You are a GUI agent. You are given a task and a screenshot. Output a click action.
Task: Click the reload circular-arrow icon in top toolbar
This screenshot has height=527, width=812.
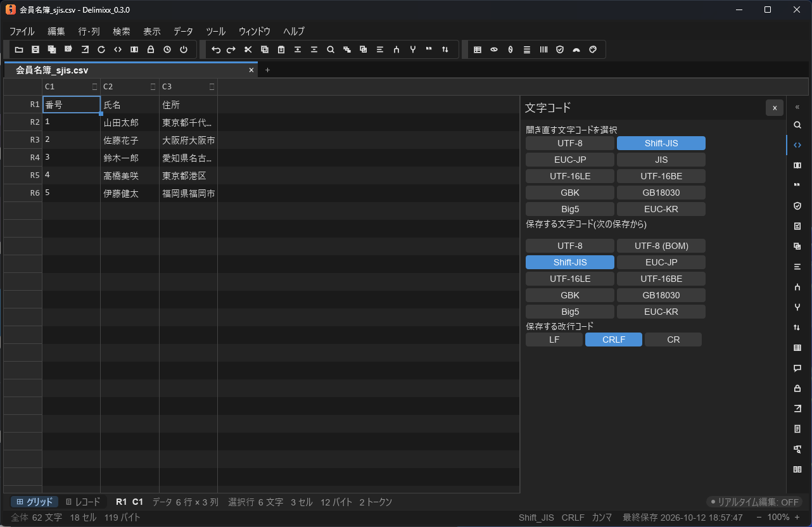pyautogui.click(x=101, y=49)
